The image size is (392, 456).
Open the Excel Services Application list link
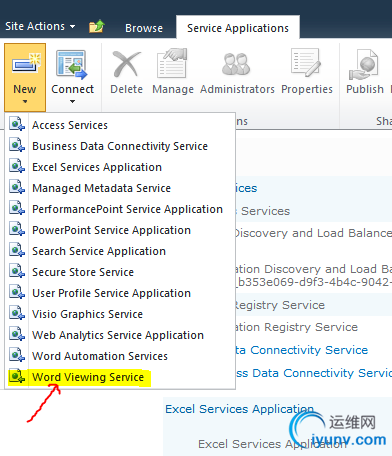[x=240, y=409]
